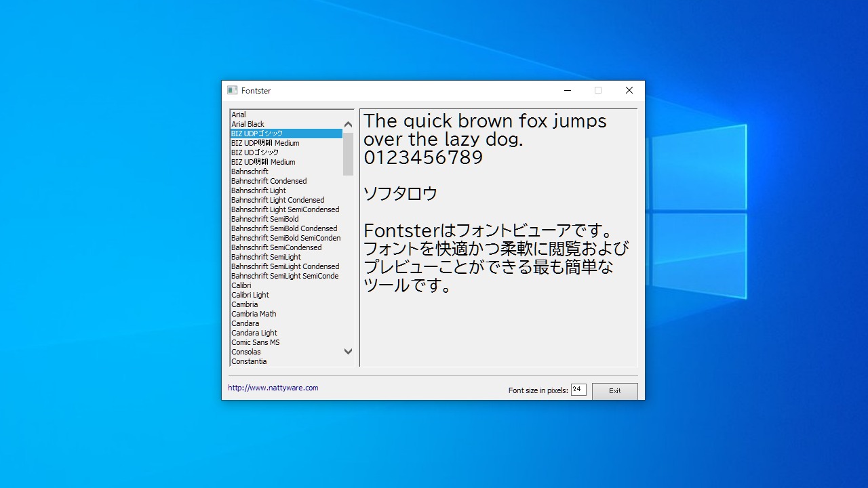This screenshot has height=488, width=868.
Task: Select the Arial font
Action: pos(286,115)
